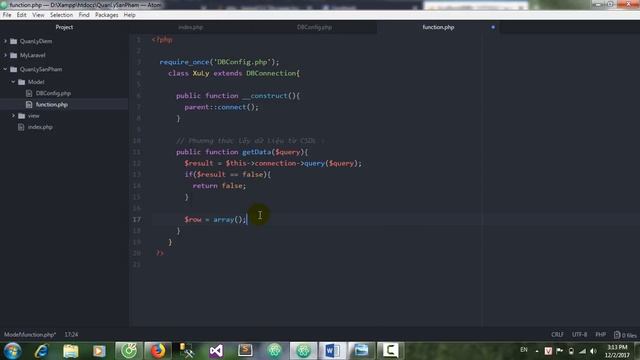Image resolution: width=640 pixels, height=360 pixels.
Task: Change UTF-8 encoding in status bar
Action: click(x=579, y=335)
